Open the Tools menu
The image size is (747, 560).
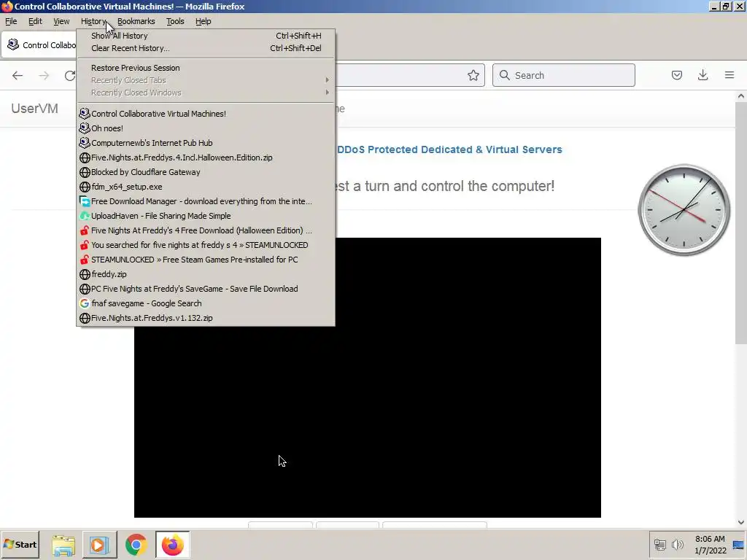(x=175, y=21)
